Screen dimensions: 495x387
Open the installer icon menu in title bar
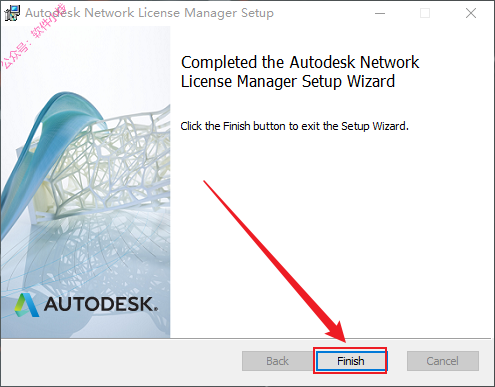pos(12,13)
